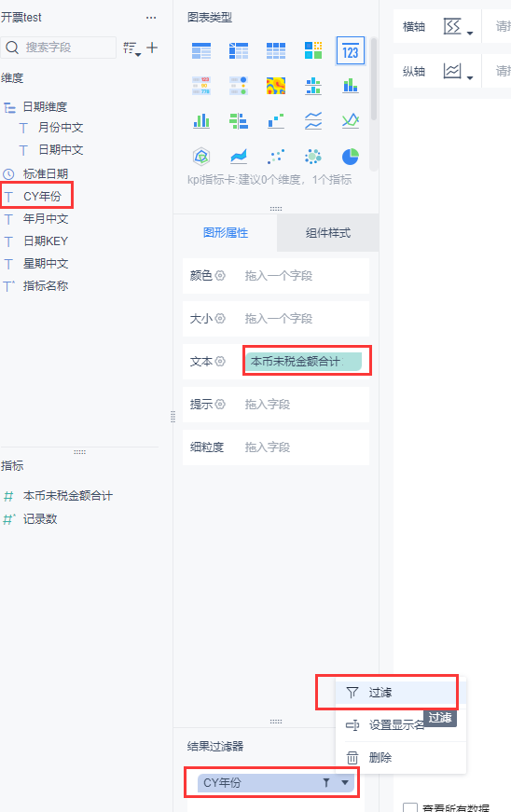Select the 星期中文 dimension field
The width and height of the screenshot is (511, 812).
46,263
